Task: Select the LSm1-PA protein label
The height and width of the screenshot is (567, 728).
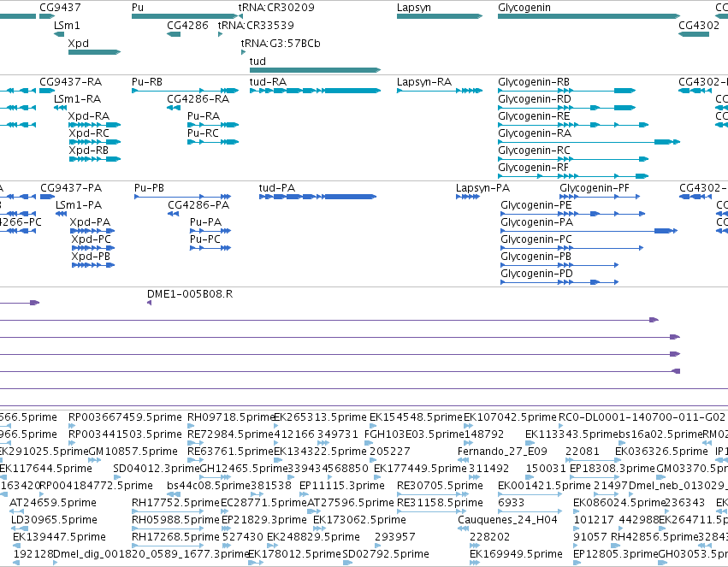Action: [79, 205]
